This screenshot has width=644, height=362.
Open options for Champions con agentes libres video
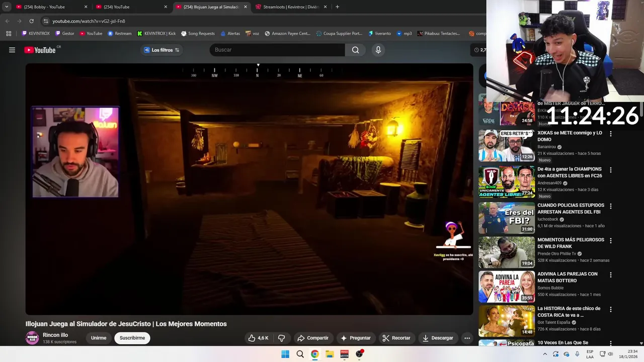611,170
